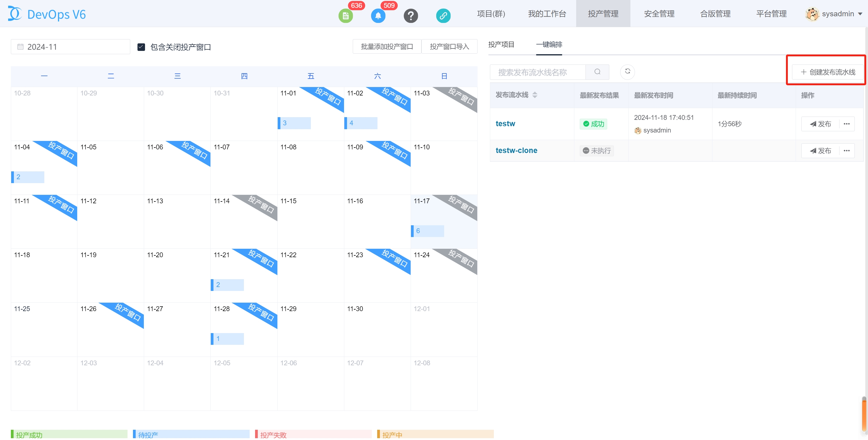Switch to the 投产项目 tab
Image resolution: width=868 pixels, height=440 pixels.
click(x=501, y=45)
